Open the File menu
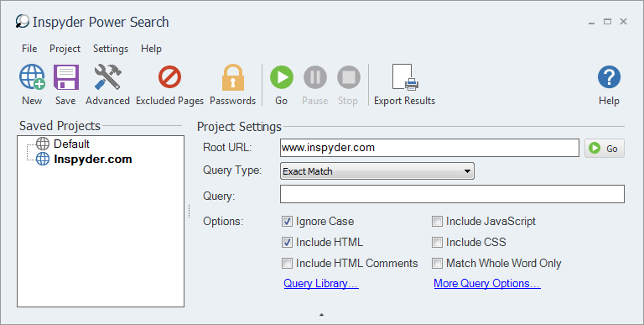This screenshot has height=325, width=644. (x=29, y=49)
